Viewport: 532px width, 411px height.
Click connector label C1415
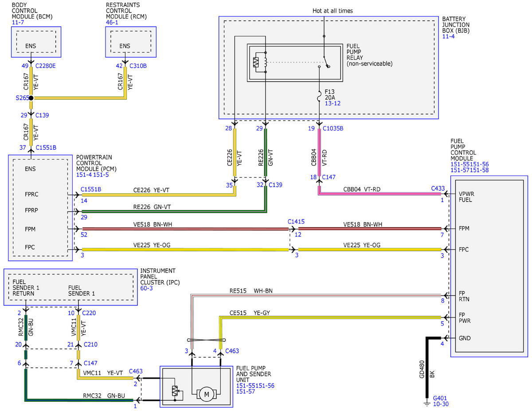[x=296, y=221]
